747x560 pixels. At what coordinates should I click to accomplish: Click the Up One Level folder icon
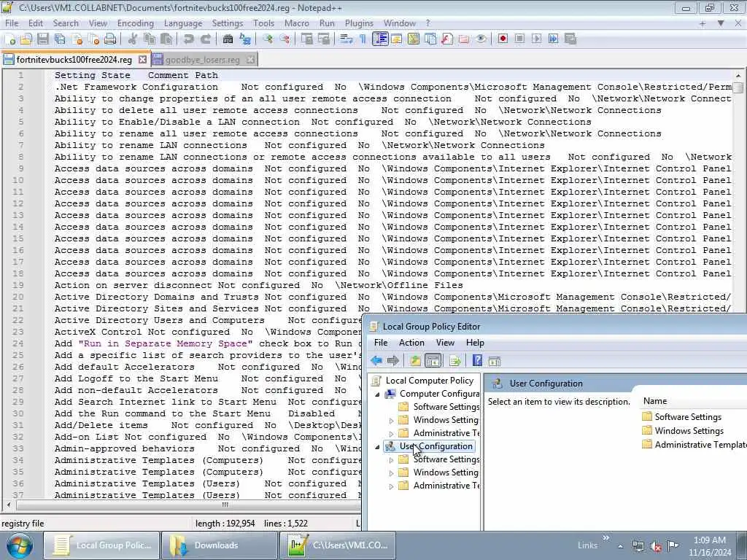click(x=415, y=360)
